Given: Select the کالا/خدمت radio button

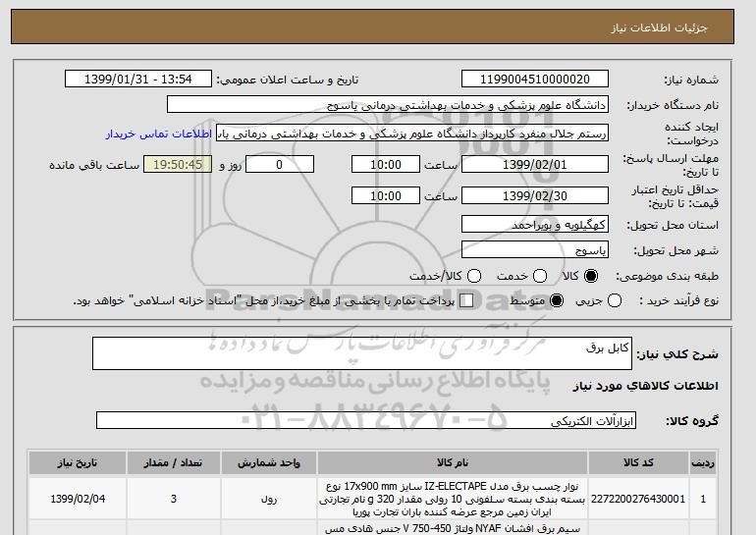Looking at the screenshot, I should [474, 276].
